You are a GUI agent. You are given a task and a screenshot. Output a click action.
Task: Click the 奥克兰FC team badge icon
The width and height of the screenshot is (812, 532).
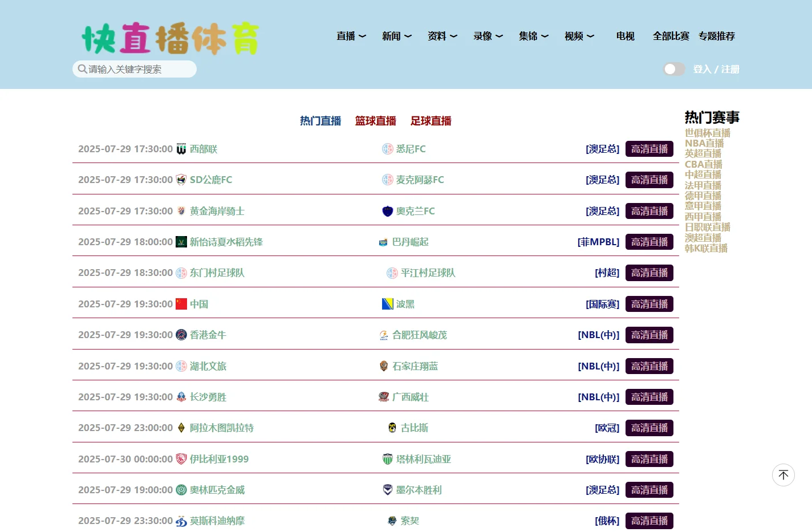[388, 211]
